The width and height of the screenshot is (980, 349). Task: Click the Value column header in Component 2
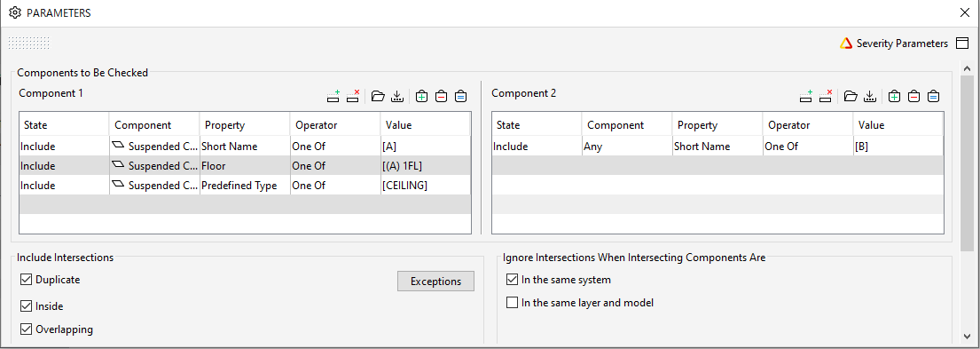[898, 125]
